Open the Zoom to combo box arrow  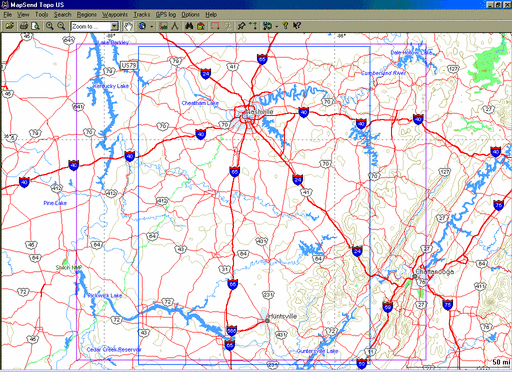point(114,26)
